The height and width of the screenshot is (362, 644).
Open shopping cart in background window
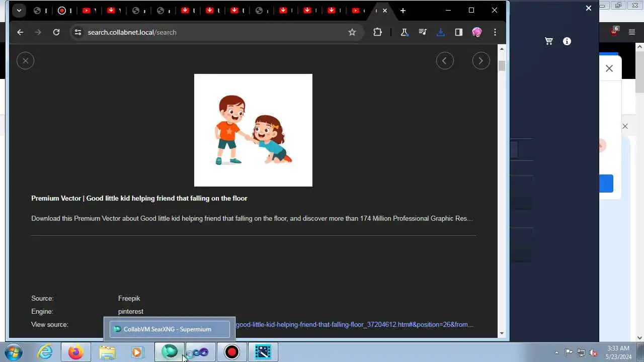click(549, 41)
